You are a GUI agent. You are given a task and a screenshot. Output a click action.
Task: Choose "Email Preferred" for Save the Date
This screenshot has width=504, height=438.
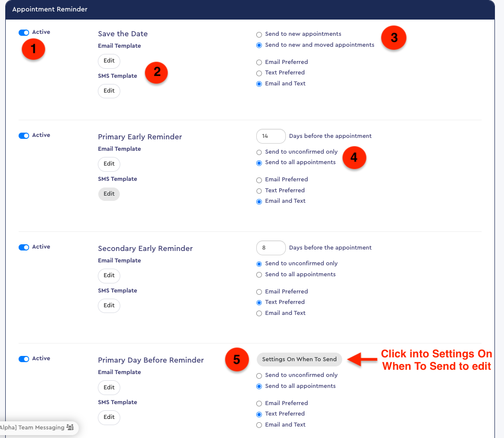coord(259,62)
